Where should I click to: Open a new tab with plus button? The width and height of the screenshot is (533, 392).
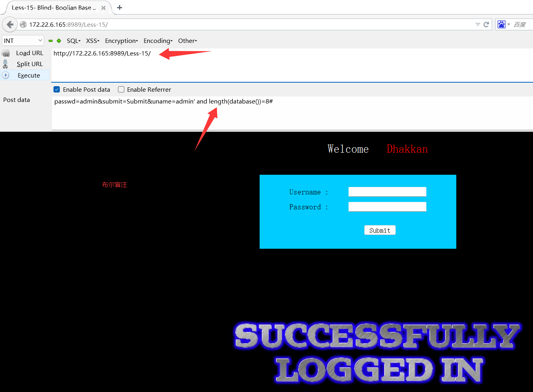coord(120,7)
